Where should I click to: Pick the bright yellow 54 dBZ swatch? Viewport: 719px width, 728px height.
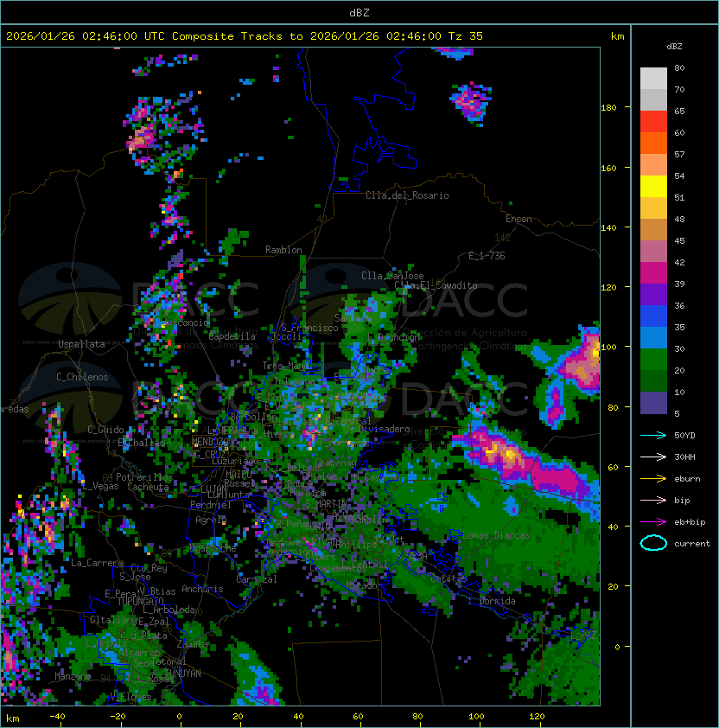click(x=653, y=187)
